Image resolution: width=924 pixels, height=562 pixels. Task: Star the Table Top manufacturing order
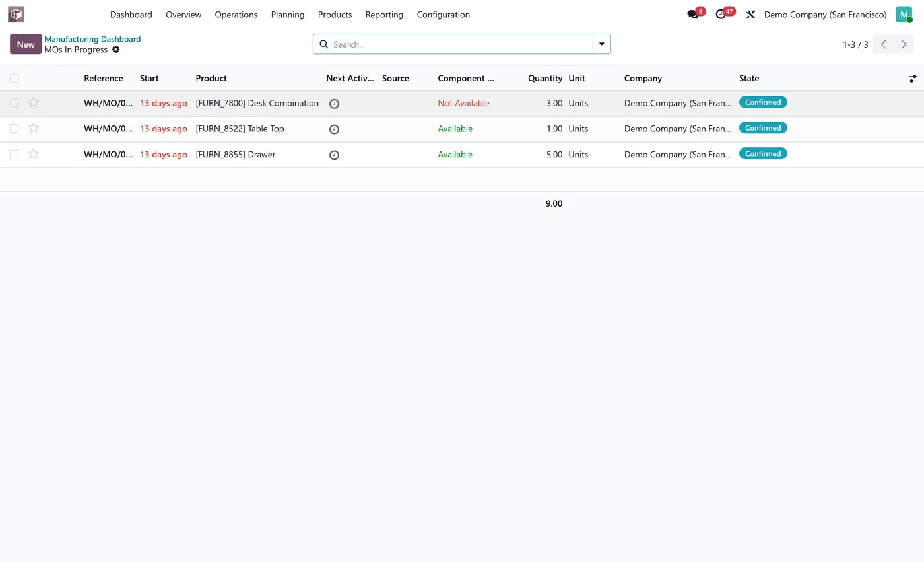[x=34, y=129]
